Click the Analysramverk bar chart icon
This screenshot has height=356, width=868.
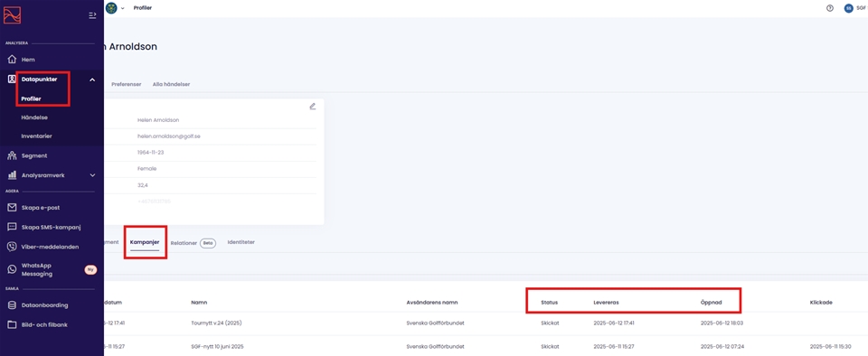click(12, 174)
